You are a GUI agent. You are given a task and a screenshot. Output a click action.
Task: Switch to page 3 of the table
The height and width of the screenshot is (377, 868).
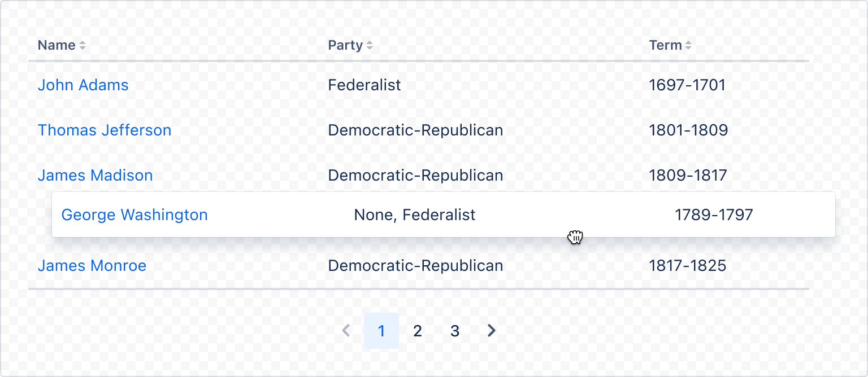point(455,331)
